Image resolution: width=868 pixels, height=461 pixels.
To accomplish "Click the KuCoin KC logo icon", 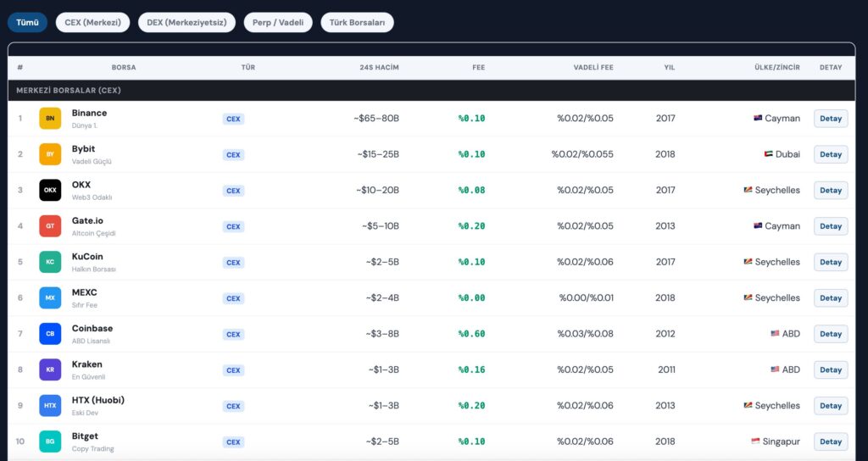I will click(50, 262).
